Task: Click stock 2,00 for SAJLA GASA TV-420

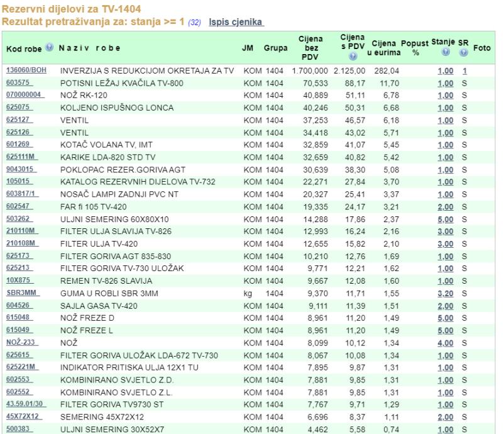Action: [x=446, y=306]
